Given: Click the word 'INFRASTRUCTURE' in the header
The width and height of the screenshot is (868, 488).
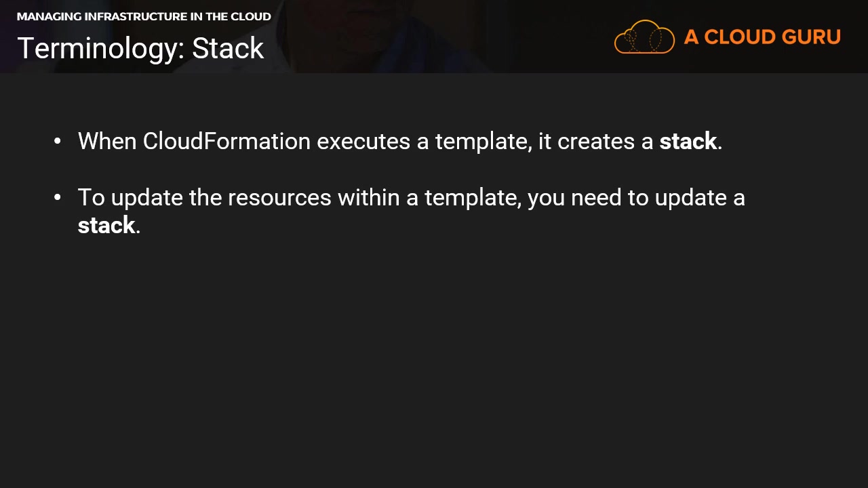Looking at the screenshot, I should click(x=134, y=16).
